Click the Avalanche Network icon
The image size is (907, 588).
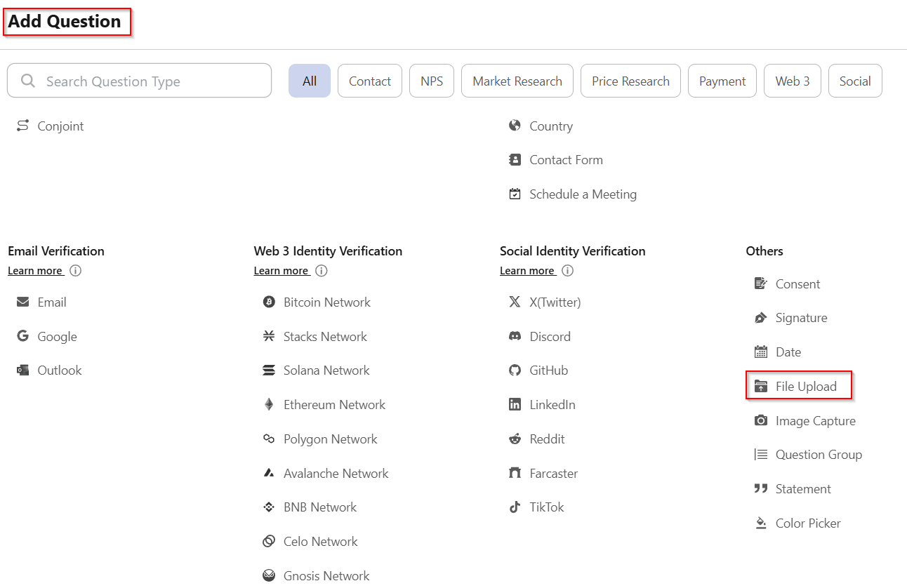(x=269, y=473)
